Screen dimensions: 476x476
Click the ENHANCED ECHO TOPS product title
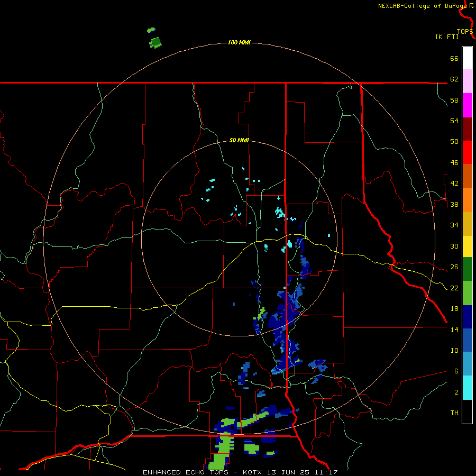(x=186, y=472)
